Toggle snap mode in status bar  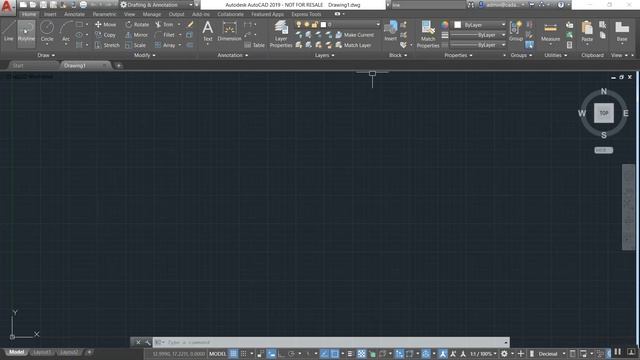pyautogui.click(x=243, y=353)
